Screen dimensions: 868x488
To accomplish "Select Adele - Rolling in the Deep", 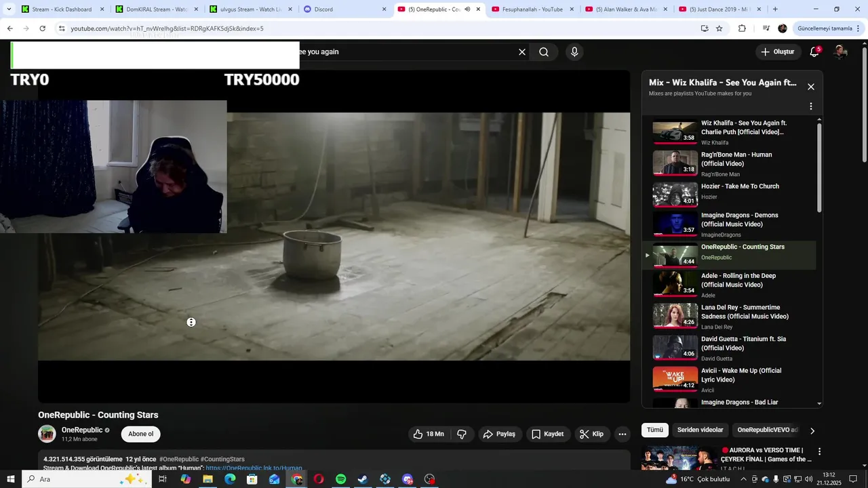I will coord(729,285).
